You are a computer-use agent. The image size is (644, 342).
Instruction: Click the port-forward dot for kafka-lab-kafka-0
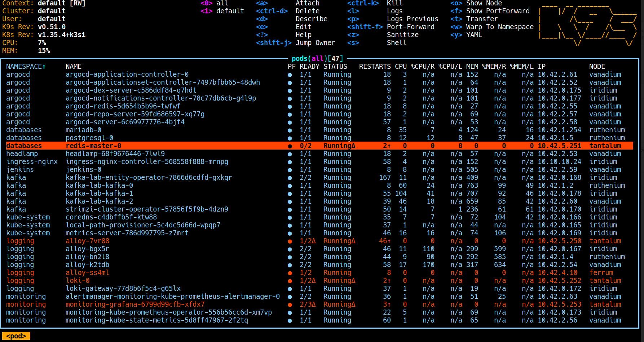[x=290, y=186]
